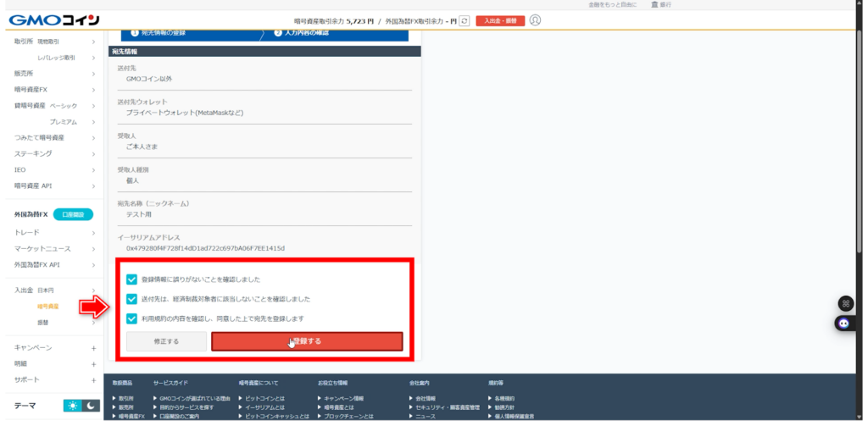
Task: Uncheck 登録情報に誤りがないこと checkbox
Action: pos(131,279)
